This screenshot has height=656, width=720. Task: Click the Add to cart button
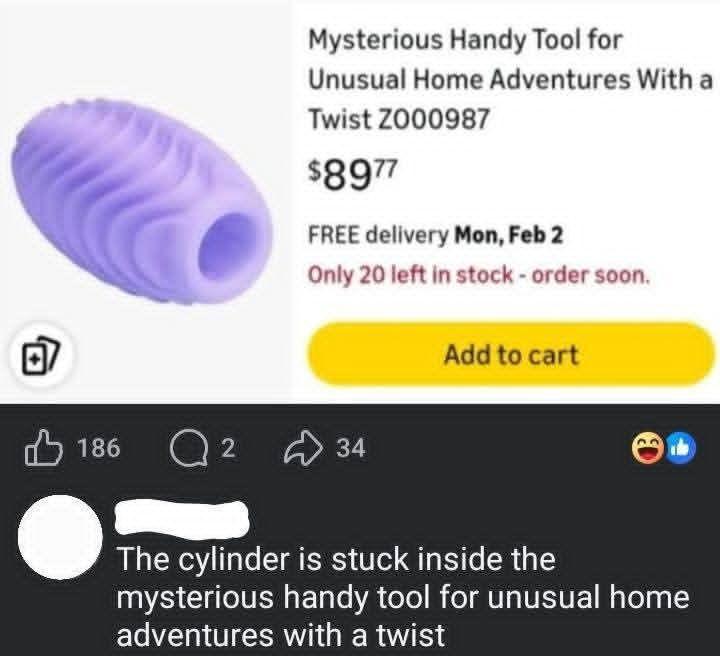[x=511, y=354]
